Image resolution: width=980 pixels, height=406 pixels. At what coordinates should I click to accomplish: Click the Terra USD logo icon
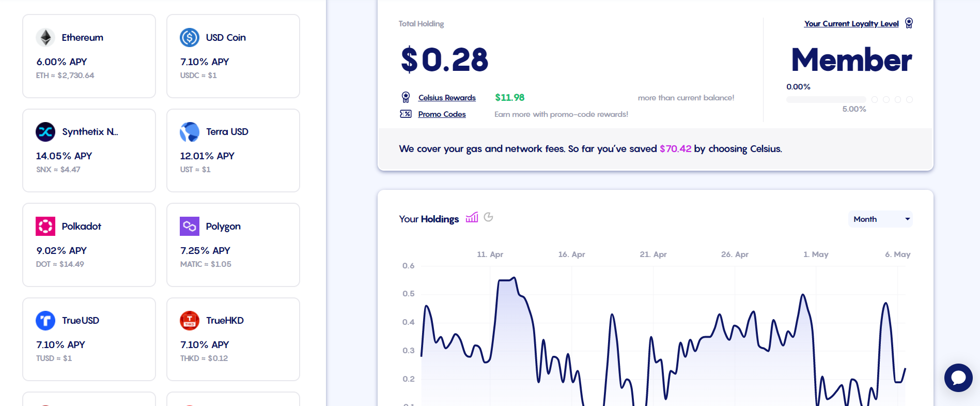coord(190,131)
